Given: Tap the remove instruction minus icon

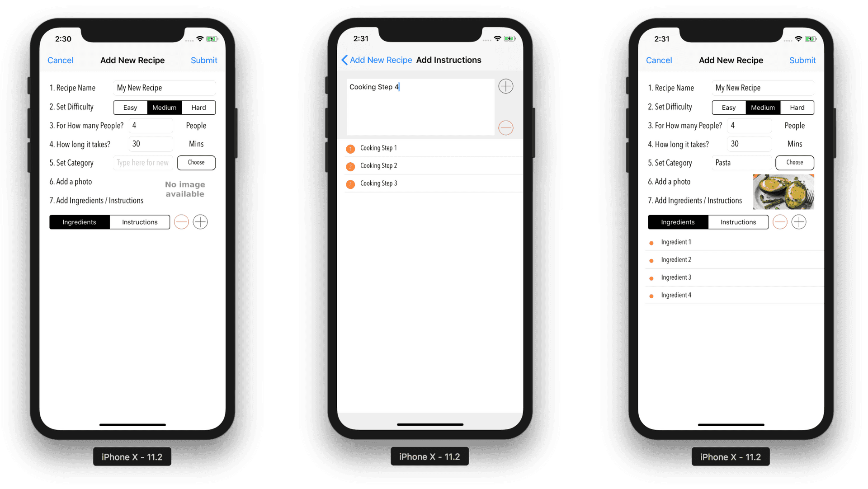Looking at the screenshot, I should pos(505,127).
